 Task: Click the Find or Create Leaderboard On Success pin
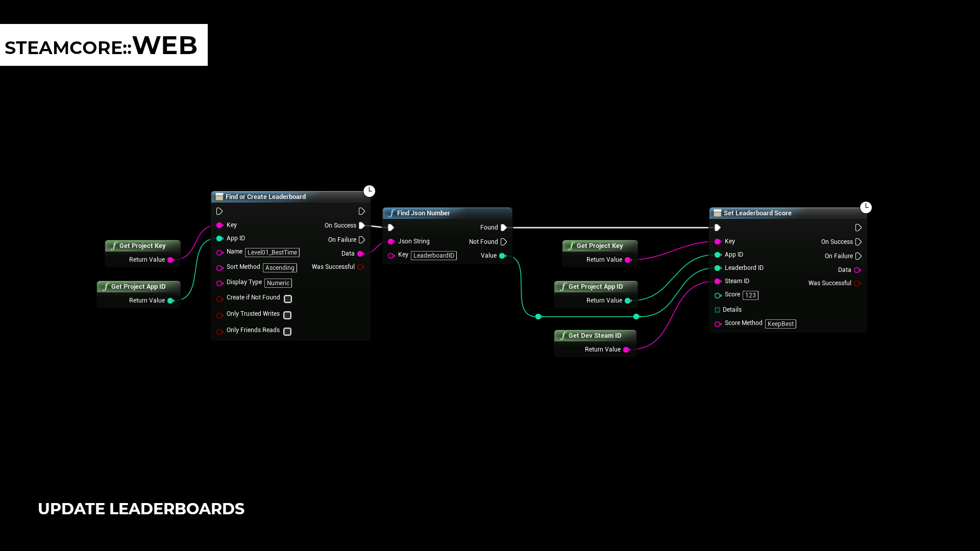(x=362, y=226)
